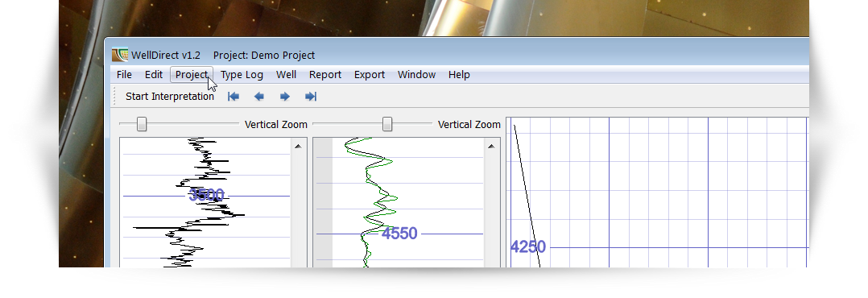Image resolution: width=868 pixels, height=298 pixels.
Task: Open the Project menu
Action: [x=192, y=75]
